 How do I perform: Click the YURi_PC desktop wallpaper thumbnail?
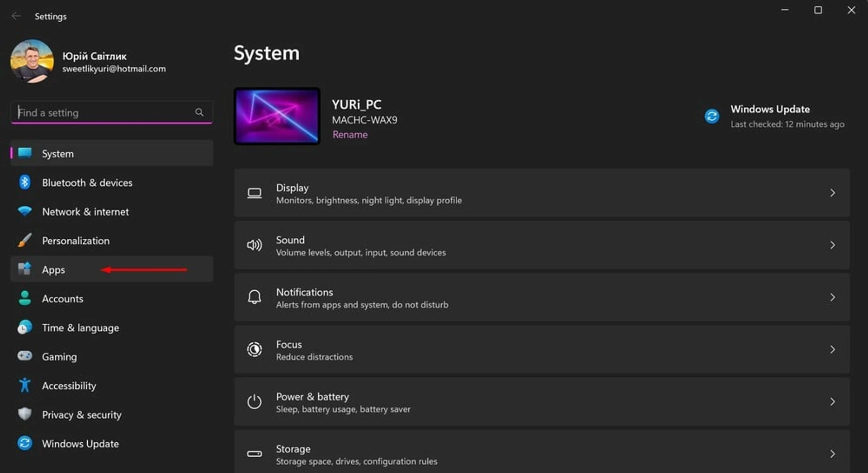pos(277,116)
